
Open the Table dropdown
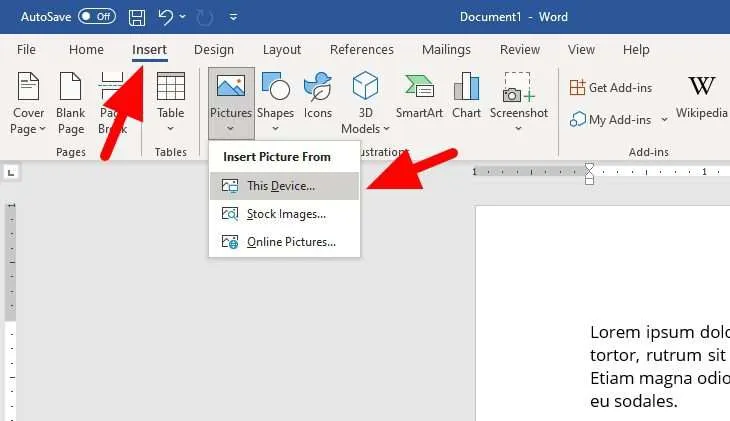click(x=170, y=102)
